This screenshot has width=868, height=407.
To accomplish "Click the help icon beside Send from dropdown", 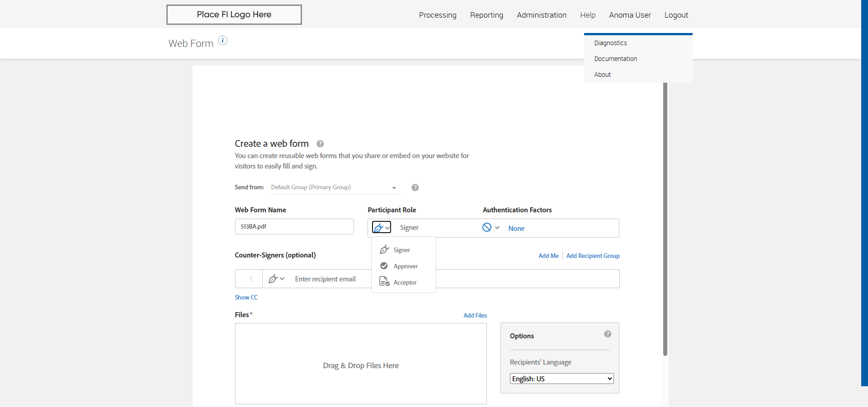I will point(415,188).
